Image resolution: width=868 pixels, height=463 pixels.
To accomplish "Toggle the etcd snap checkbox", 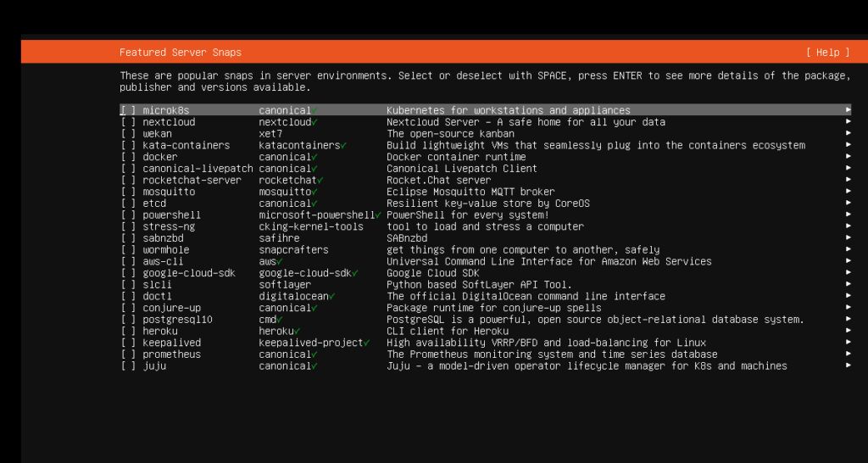I will pos(128,204).
